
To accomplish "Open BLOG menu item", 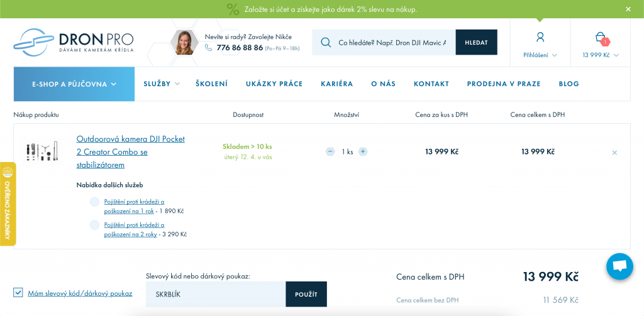I will [569, 84].
